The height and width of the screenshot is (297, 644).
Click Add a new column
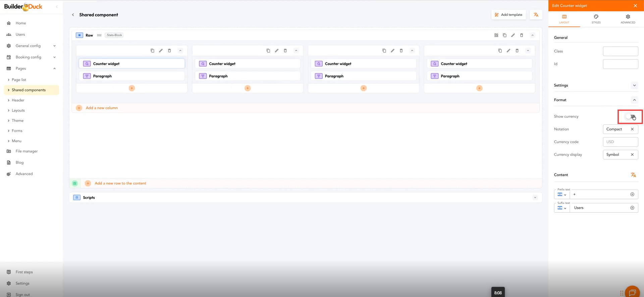click(102, 108)
